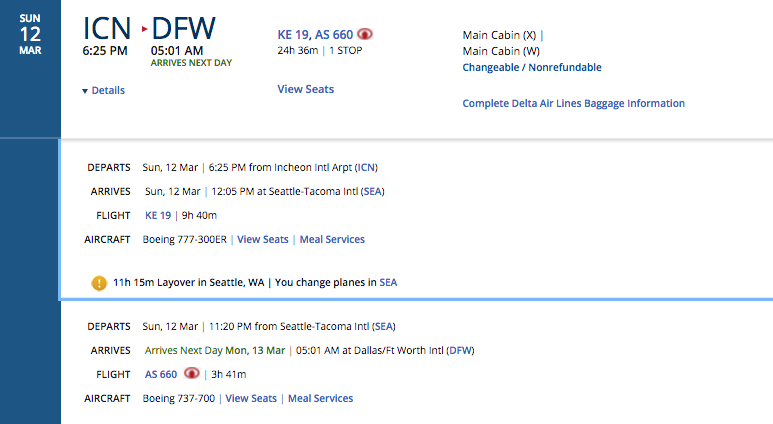View Seats for Boeing 737-700
The image size is (773, 424).
[x=251, y=398]
